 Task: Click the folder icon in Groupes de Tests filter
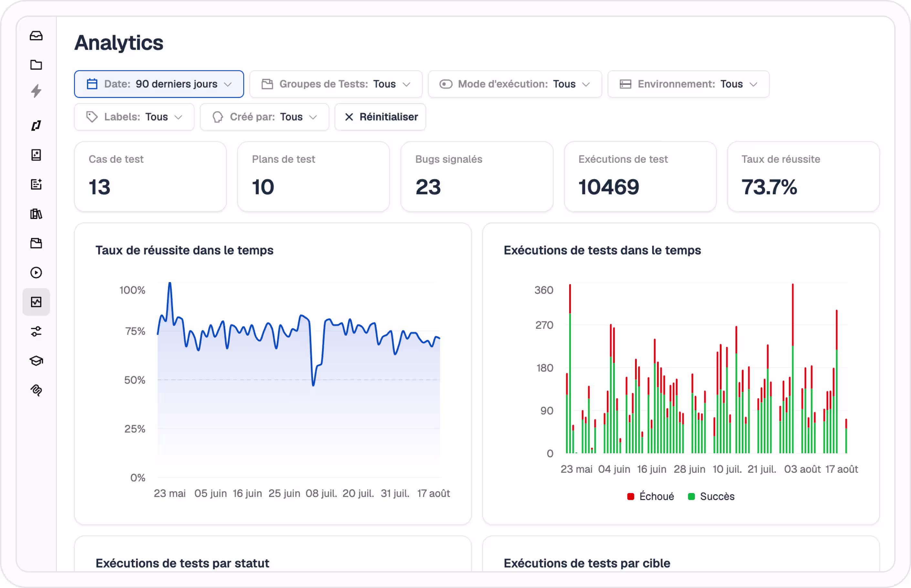pos(267,84)
